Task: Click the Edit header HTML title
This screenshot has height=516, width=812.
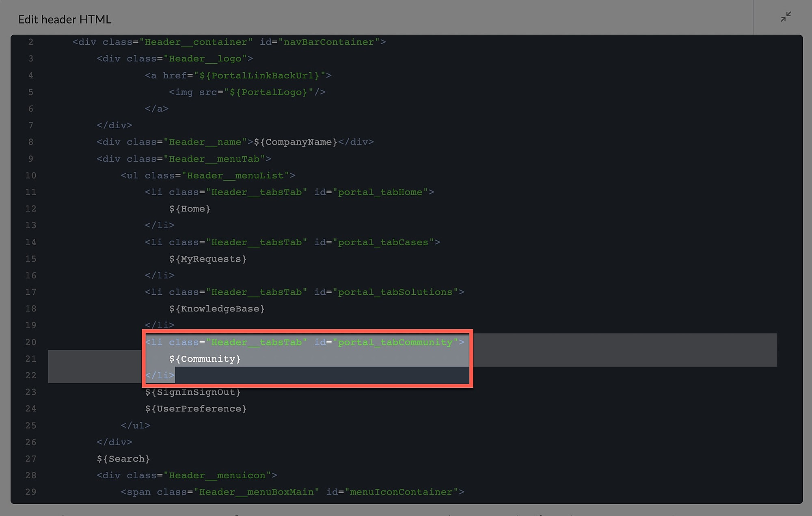Action: pos(65,19)
